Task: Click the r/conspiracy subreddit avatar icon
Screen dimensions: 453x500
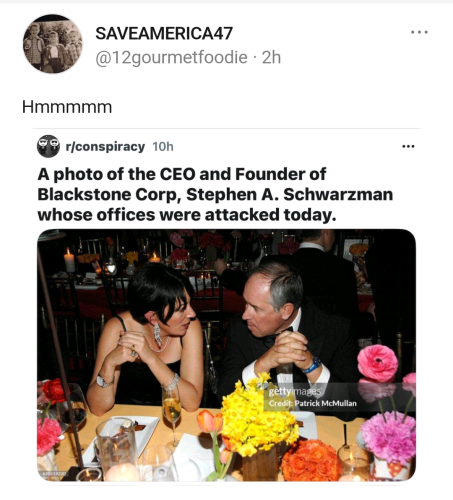Action: coord(48,146)
